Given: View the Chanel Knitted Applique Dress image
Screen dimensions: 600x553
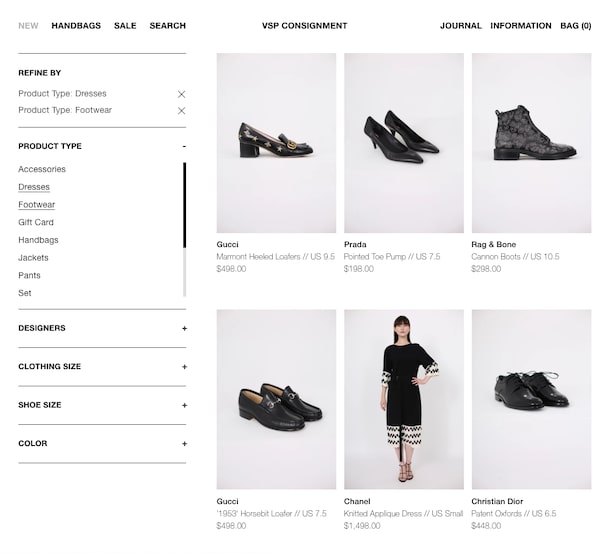Looking at the screenshot, I should coord(403,399).
